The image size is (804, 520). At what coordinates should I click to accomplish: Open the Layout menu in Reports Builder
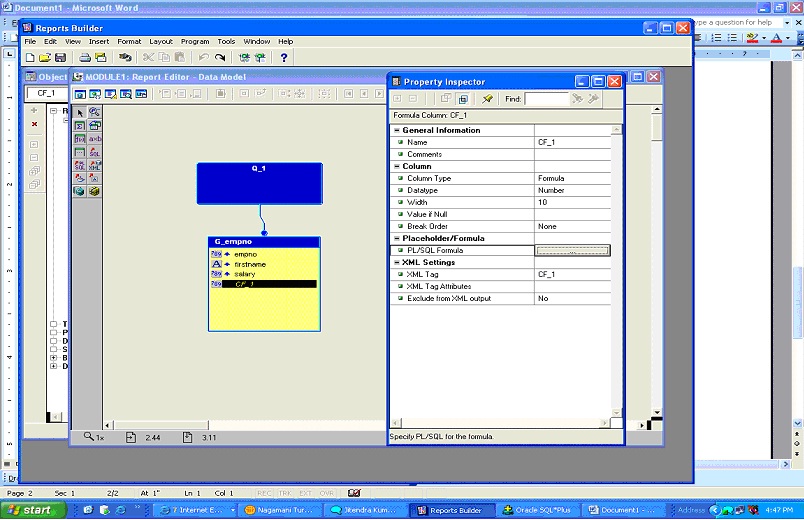(x=161, y=42)
